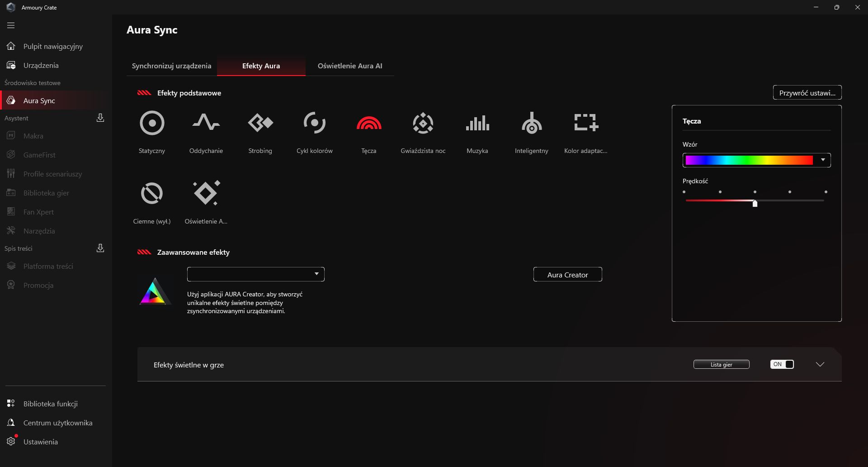Pick the Cykl kolorów effect
This screenshot has height=467, width=868.
315,123
